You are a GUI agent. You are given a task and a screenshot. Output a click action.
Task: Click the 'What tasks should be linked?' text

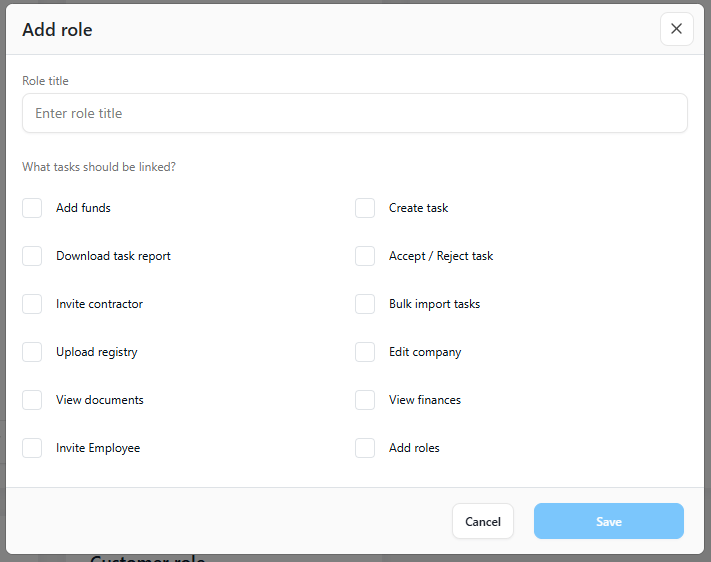[x=99, y=167]
